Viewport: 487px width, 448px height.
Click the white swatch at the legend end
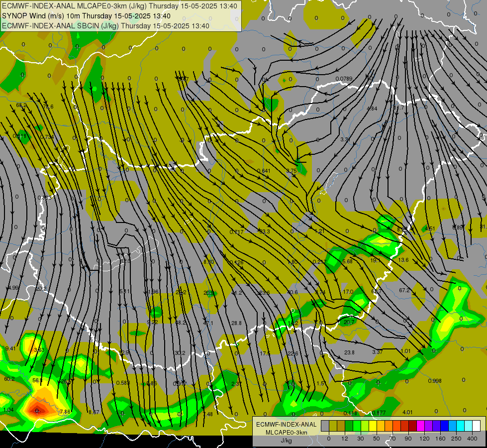pos(477,426)
